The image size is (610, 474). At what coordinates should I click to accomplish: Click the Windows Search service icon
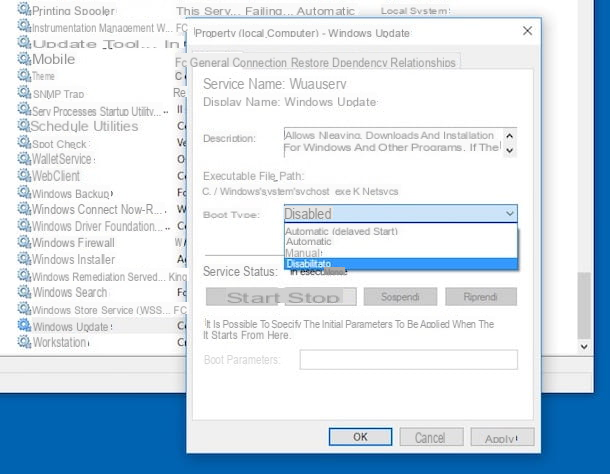pyautogui.click(x=24, y=292)
